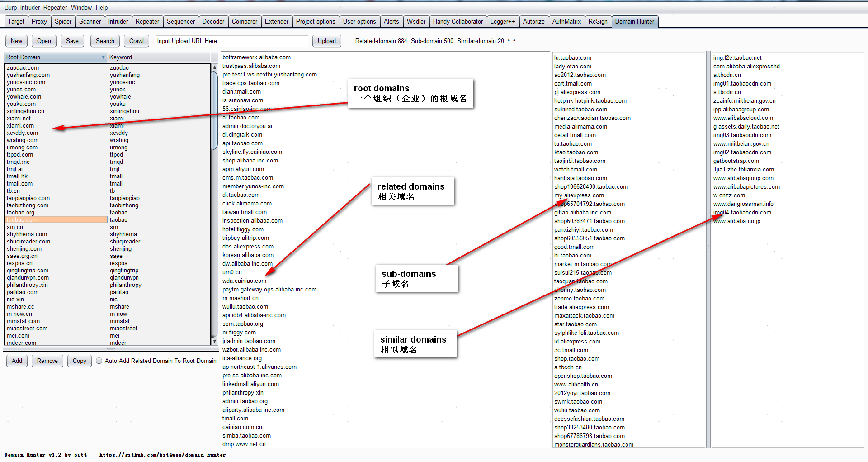Open the Burp menu

[x=10, y=7]
